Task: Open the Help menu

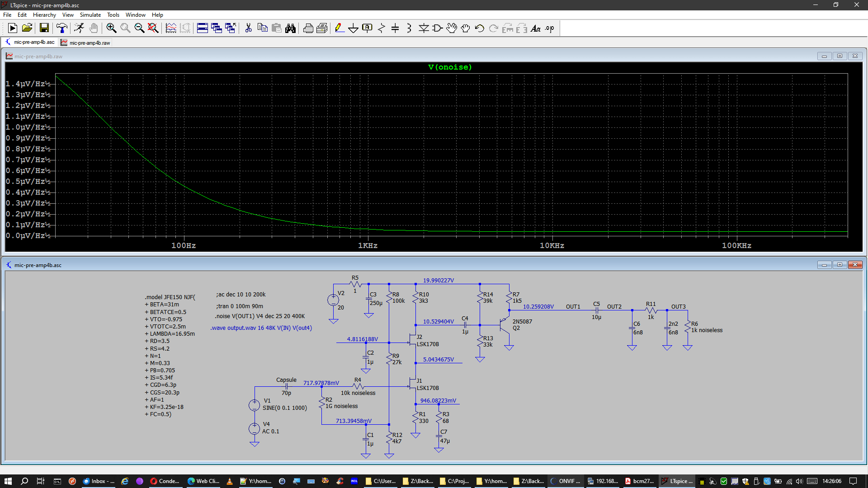Action: 157,14
